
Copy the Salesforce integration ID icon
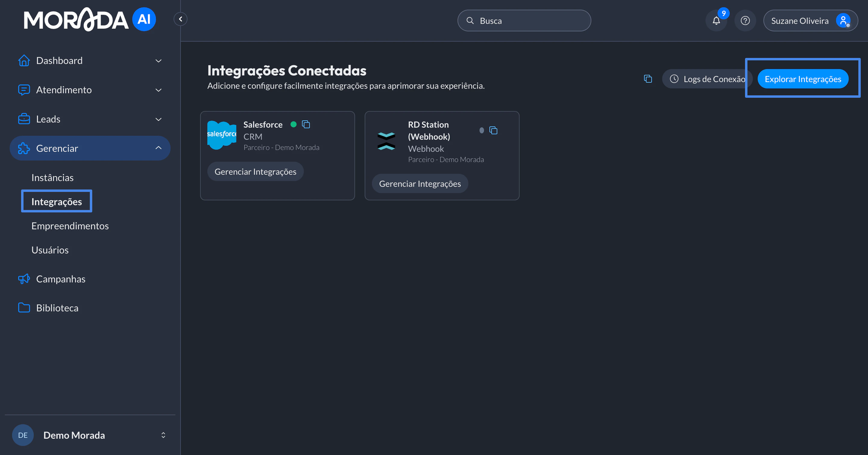click(306, 124)
